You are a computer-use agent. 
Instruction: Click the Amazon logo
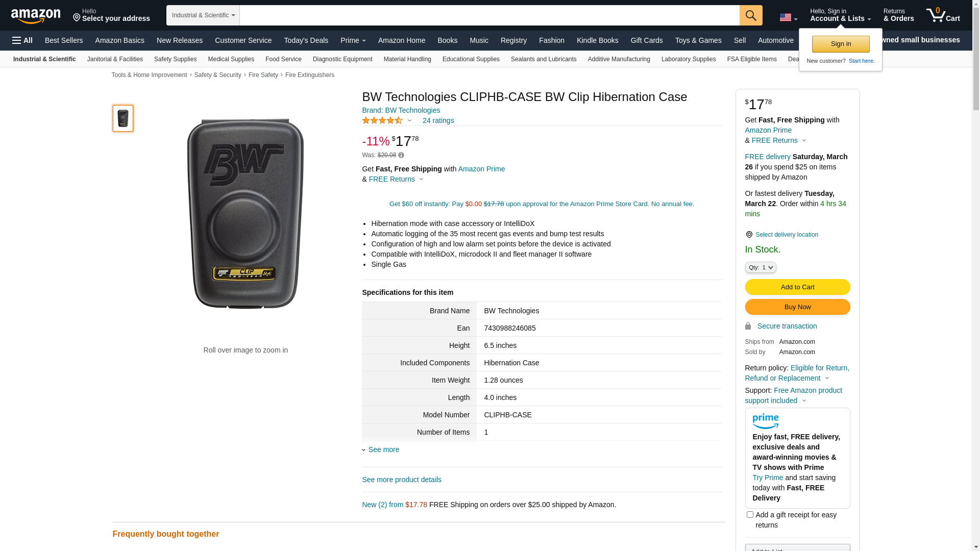36,16
